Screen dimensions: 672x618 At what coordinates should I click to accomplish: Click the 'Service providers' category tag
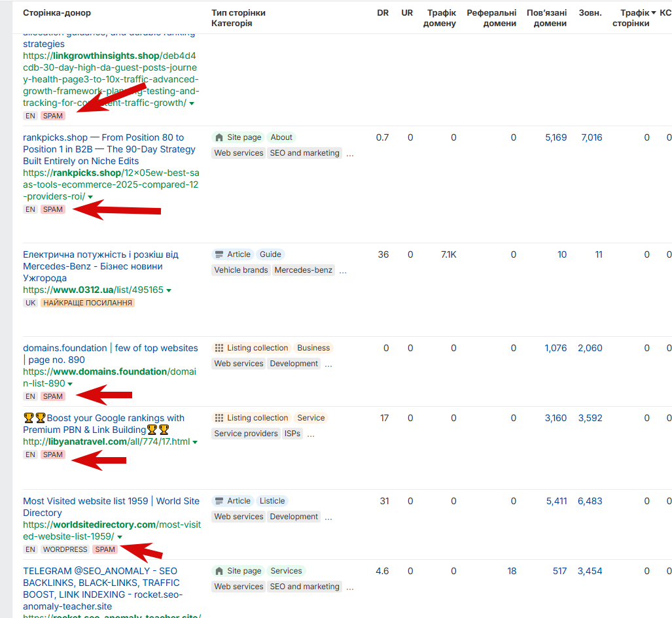click(x=246, y=434)
